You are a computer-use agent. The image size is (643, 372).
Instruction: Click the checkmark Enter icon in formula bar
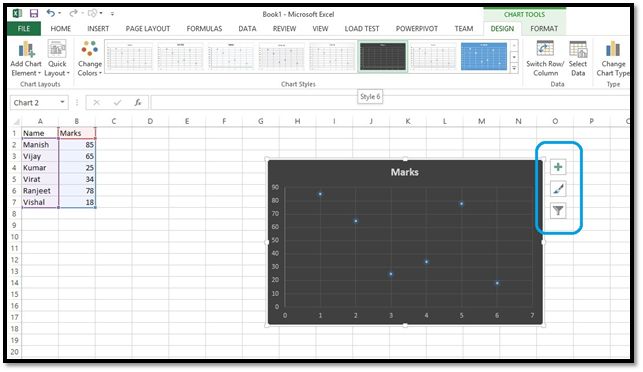point(117,103)
